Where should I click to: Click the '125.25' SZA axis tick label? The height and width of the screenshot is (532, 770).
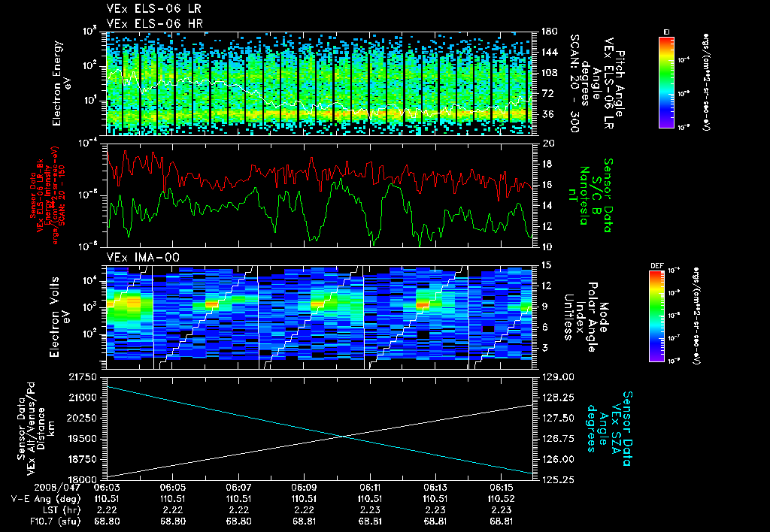[557, 480]
